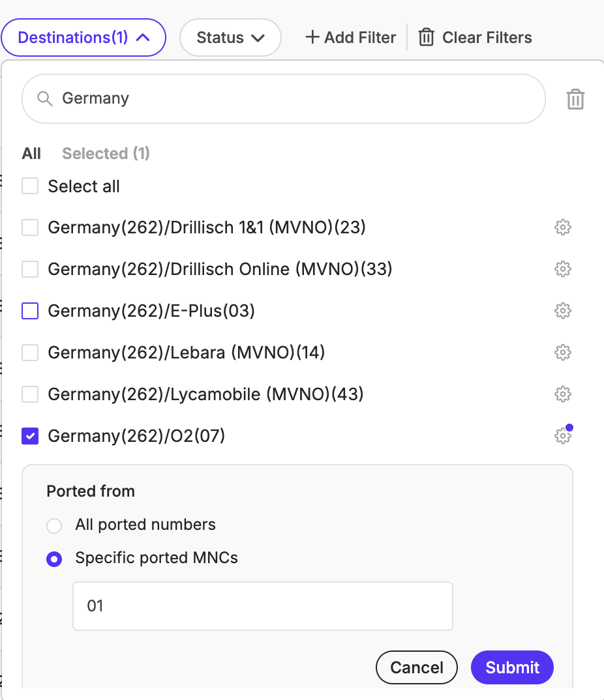Viewport: 604px width, 700px height.
Task: Open settings gear for Lebara MVNO
Action: point(562,353)
